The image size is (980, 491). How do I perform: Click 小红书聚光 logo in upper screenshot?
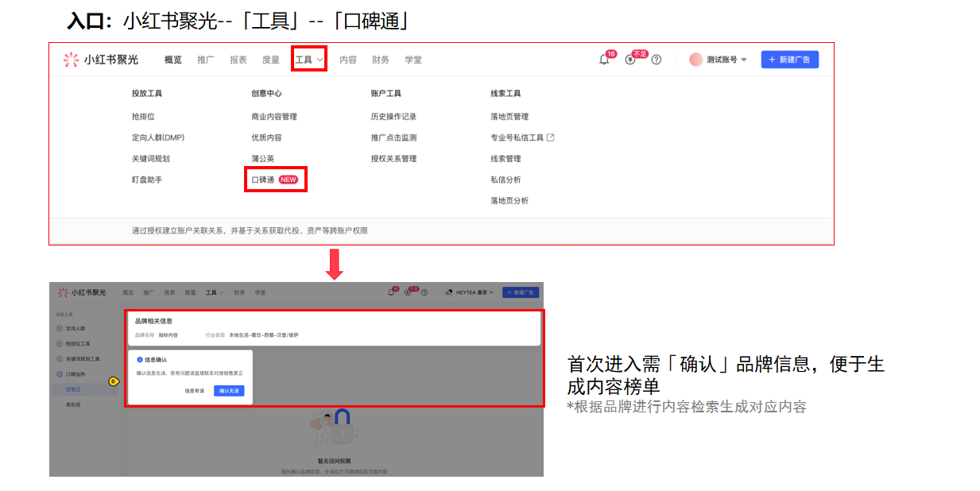(100, 60)
